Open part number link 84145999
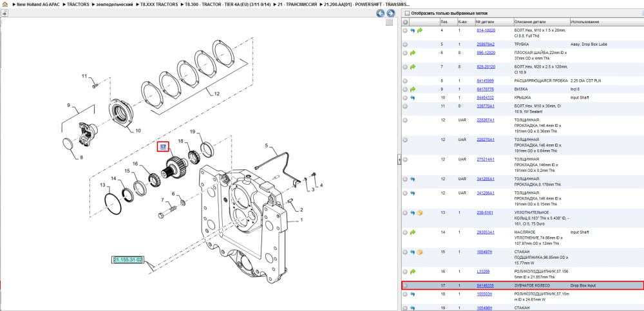 [485, 81]
